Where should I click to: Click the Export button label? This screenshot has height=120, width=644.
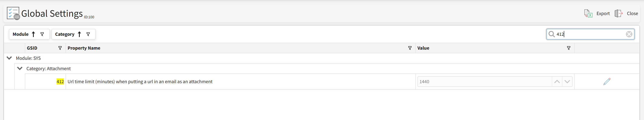pos(603,13)
